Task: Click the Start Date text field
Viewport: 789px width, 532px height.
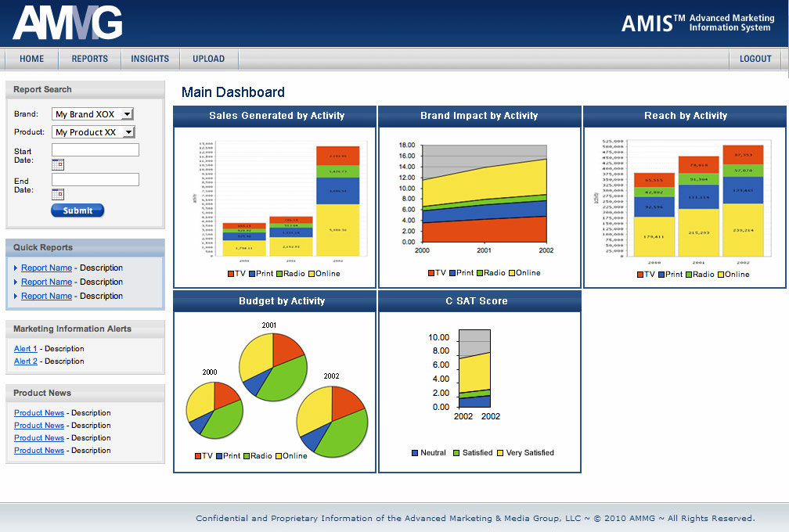Action: coord(95,149)
